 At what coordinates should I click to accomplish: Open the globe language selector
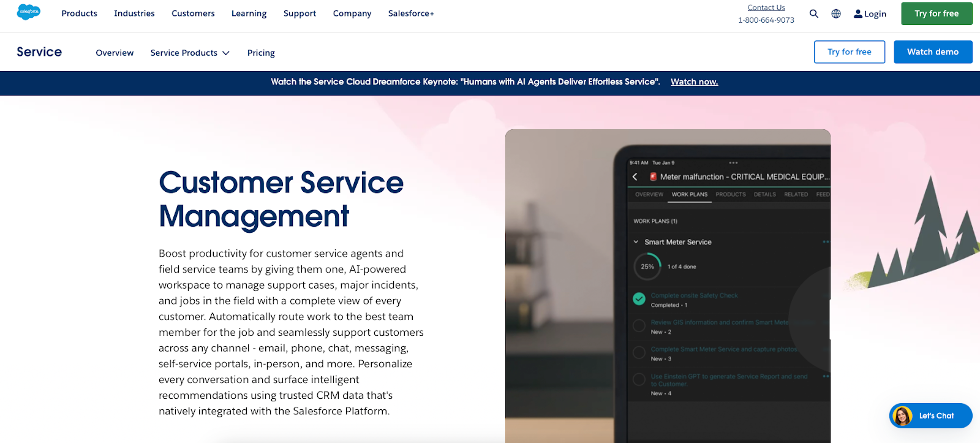(836, 13)
